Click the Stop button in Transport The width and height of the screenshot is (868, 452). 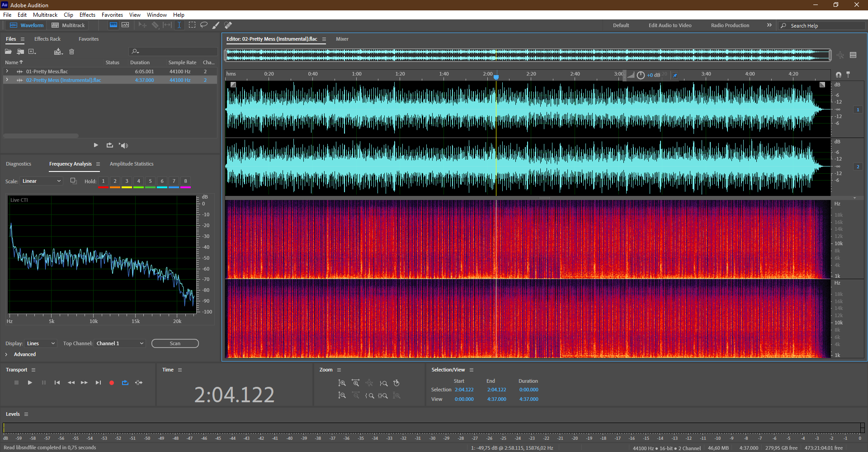[x=17, y=383]
